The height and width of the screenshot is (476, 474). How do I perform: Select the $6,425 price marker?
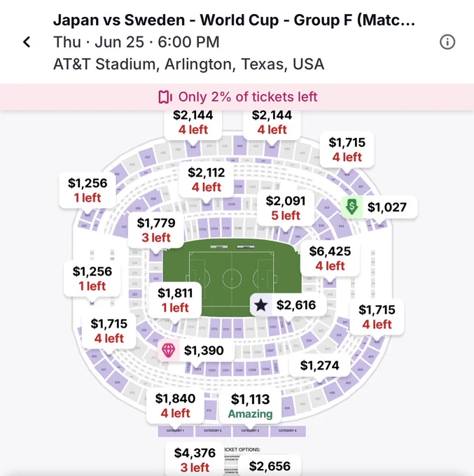pyautogui.click(x=330, y=258)
